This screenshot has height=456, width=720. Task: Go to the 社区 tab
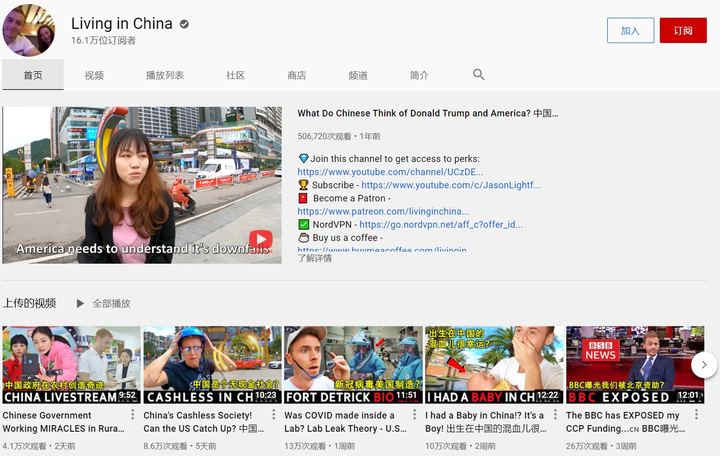point(235,75)
